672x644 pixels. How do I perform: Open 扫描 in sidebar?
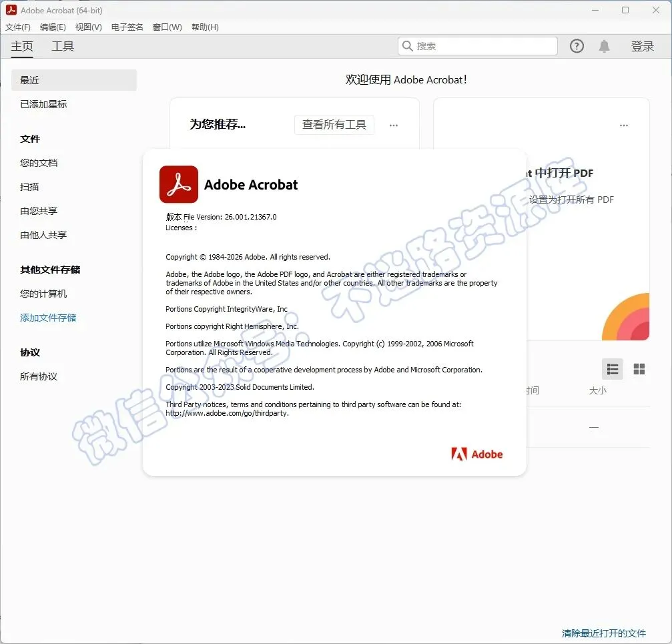click(x=29, y=187)
